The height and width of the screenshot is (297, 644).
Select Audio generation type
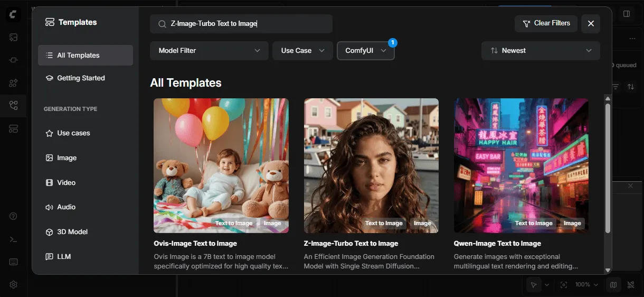tap(86, 207)
